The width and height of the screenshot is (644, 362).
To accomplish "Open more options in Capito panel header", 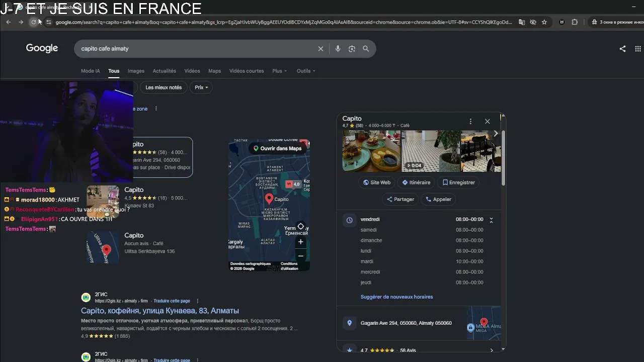I will pyautogui.click(x=470, y=121).
